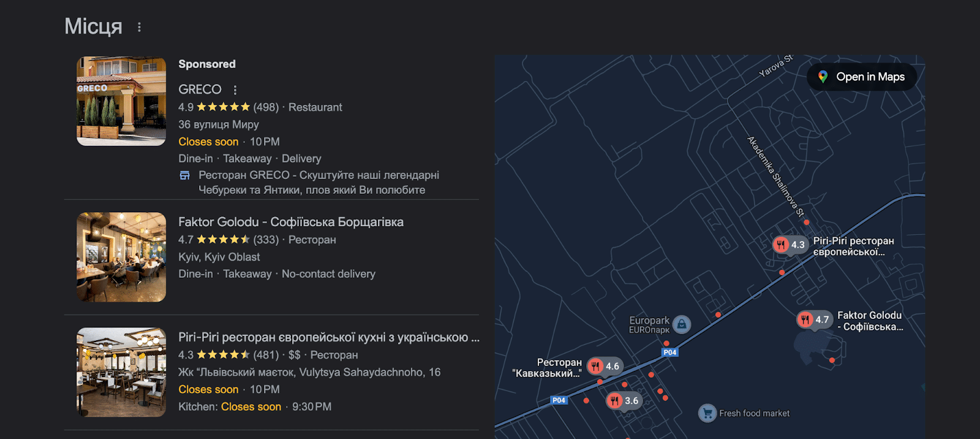Click the Faktor Golodu label on map

[870, 321]
